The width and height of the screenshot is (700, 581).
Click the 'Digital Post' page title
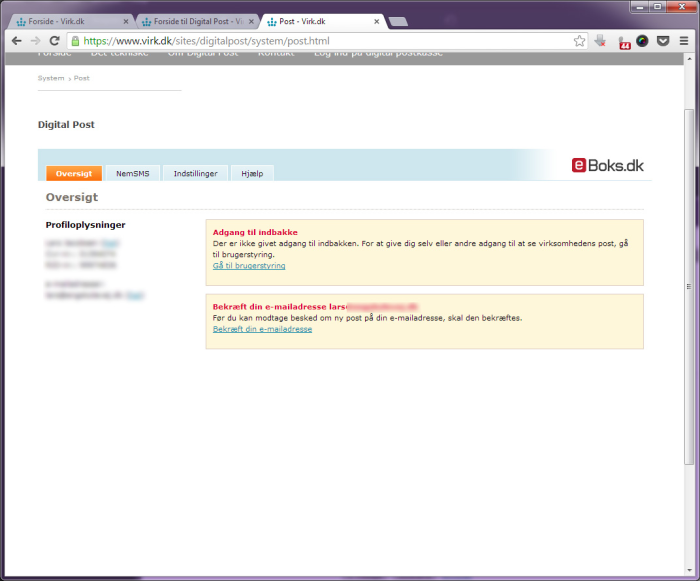(x=66, y=125)
